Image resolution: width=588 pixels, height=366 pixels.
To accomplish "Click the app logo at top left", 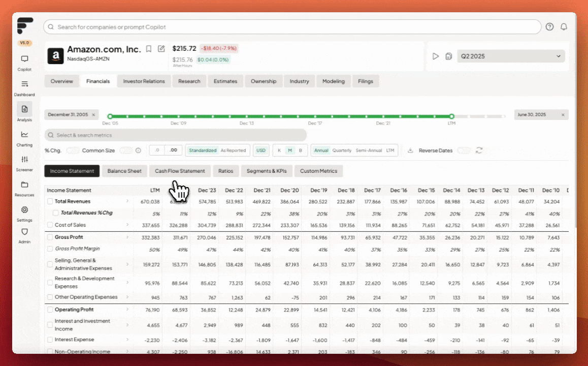I will tap(25, 25).
